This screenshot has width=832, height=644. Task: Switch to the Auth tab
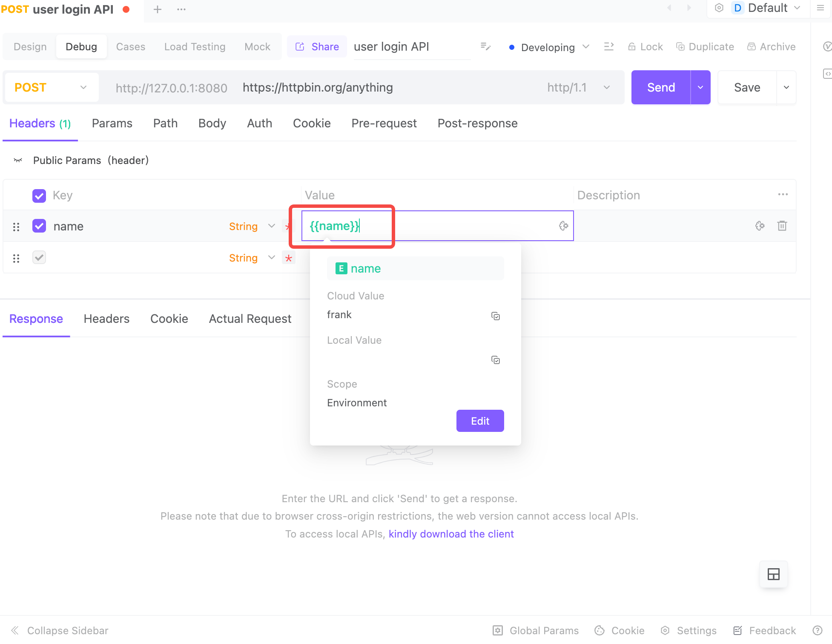[x=258, y=123]
